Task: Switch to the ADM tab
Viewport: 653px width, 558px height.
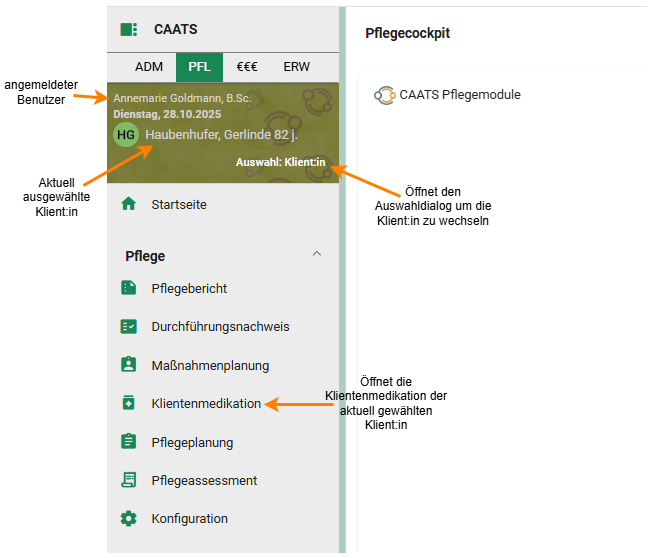Action: (149, 67)
